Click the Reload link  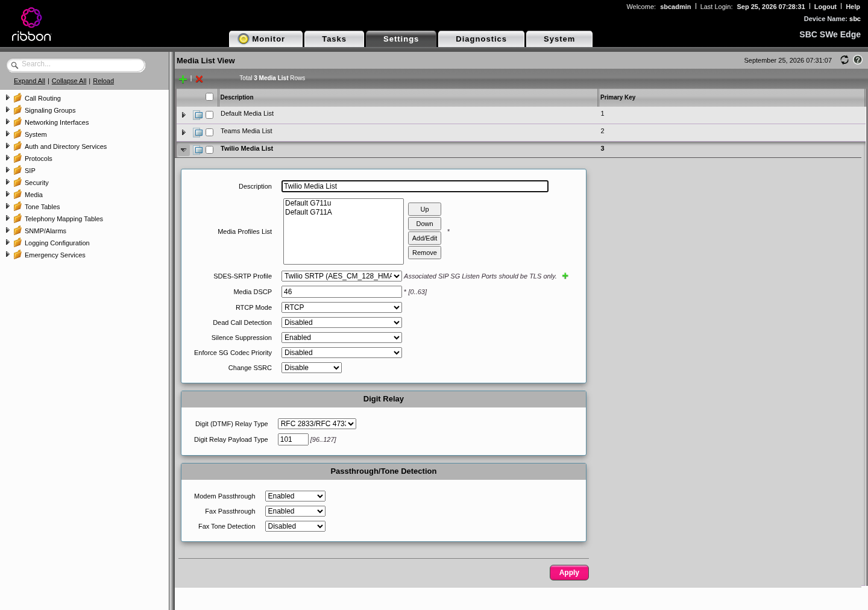click(103, 81)
